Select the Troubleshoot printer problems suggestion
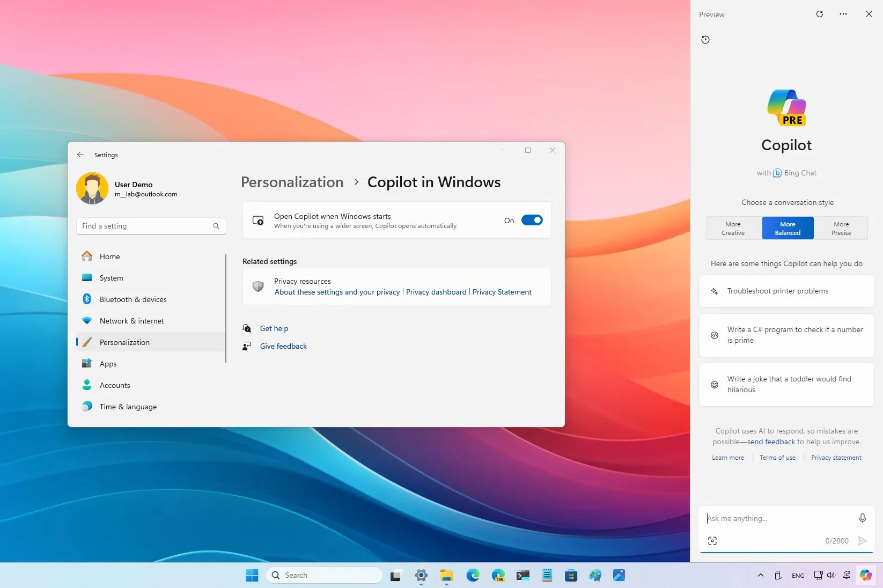Viewport: 883px width, 588px height. tap(786, 291)
